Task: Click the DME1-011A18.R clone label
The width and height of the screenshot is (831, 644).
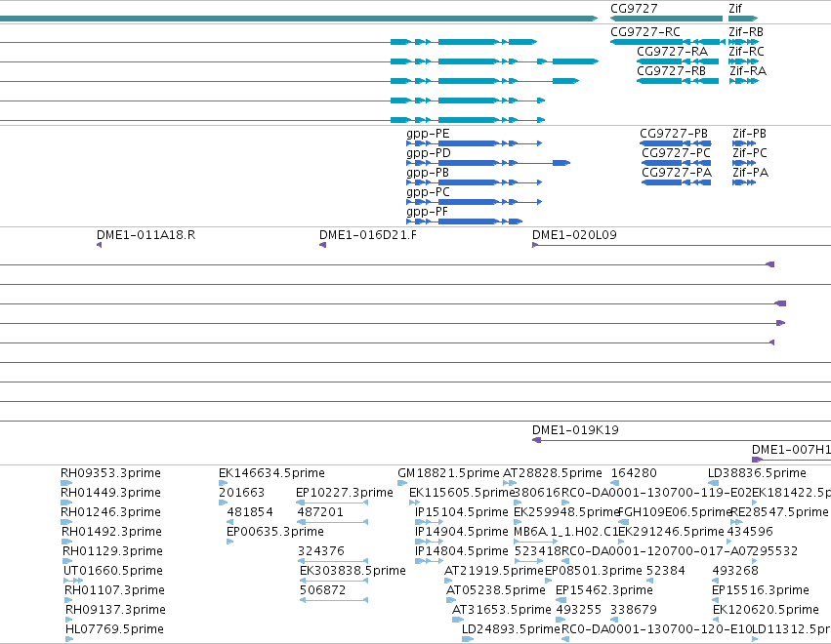Action: (x=145, y=234)
